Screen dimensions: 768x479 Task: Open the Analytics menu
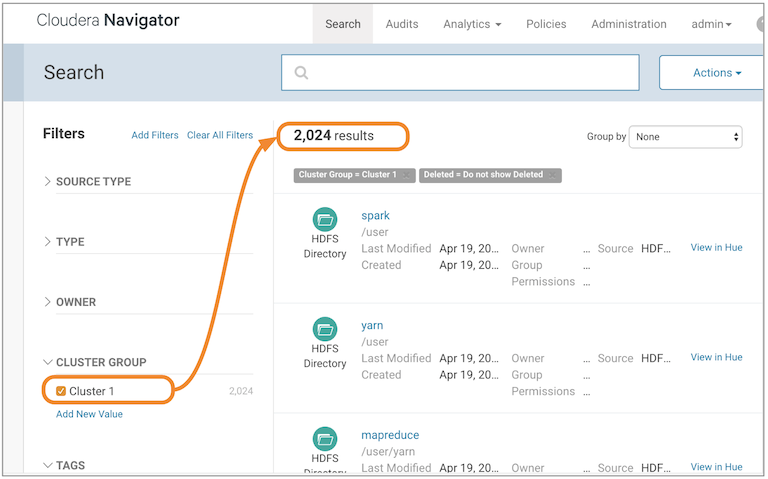[x=472, y=24]
